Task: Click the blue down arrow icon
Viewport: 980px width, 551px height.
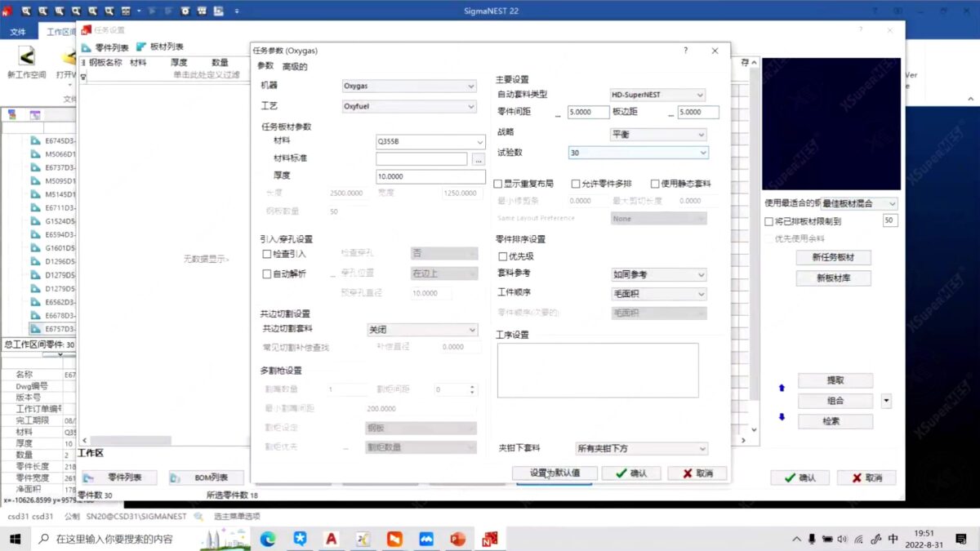Action: click(x=782, y=416)
